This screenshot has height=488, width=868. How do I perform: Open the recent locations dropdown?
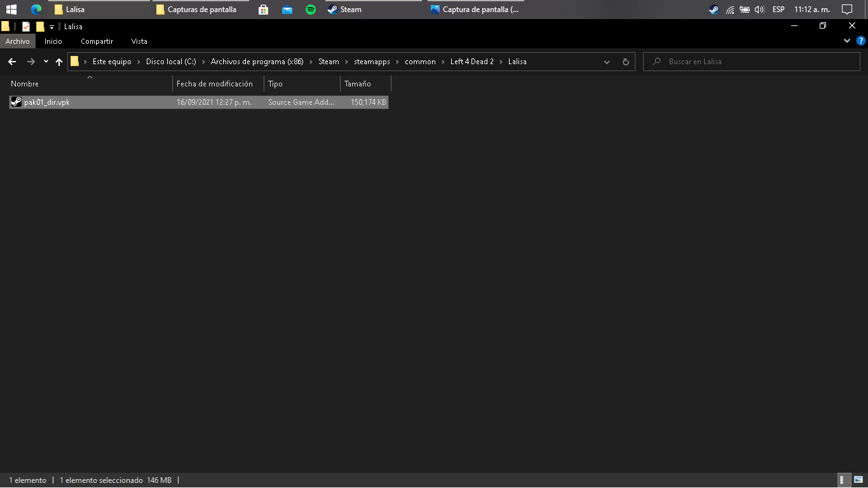coord(46,62)
